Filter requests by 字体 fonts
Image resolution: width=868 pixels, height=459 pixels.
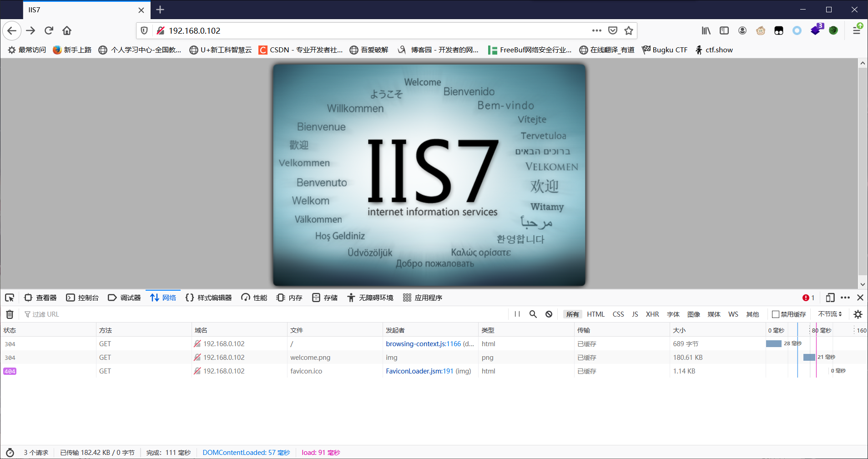[x=673, y=314]
